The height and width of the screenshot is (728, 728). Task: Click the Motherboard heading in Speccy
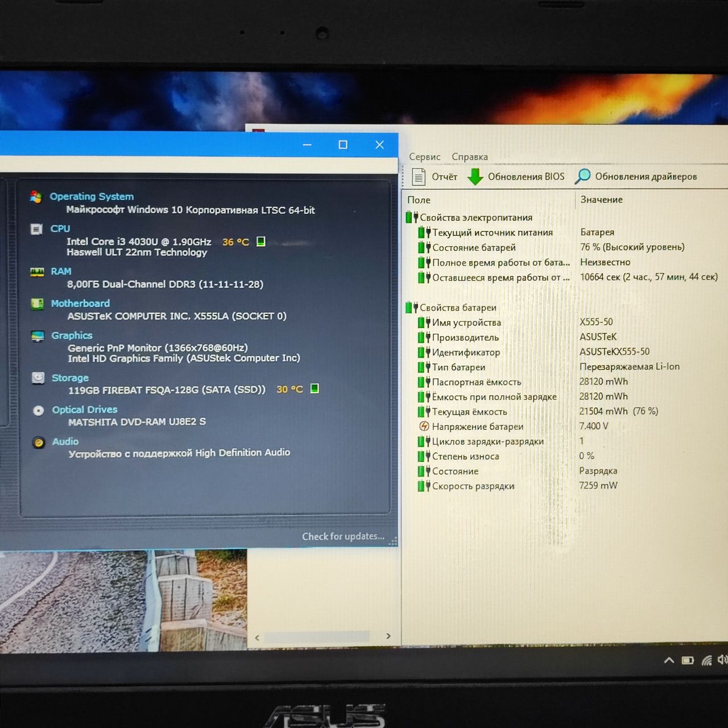point(80,303)
